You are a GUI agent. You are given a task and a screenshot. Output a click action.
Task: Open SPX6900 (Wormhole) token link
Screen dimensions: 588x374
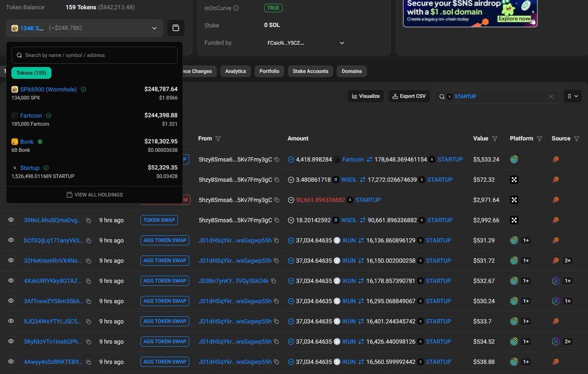tap(49, 90)
